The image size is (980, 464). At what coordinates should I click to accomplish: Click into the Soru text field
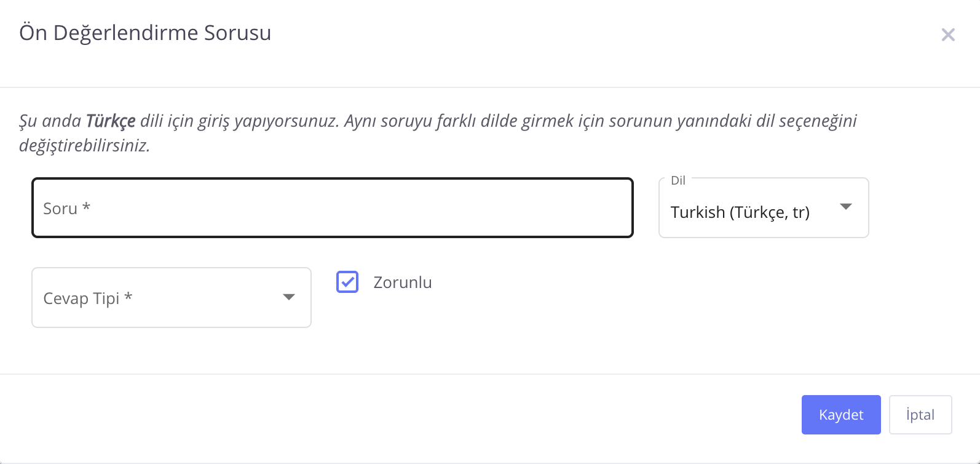[332, 208]
